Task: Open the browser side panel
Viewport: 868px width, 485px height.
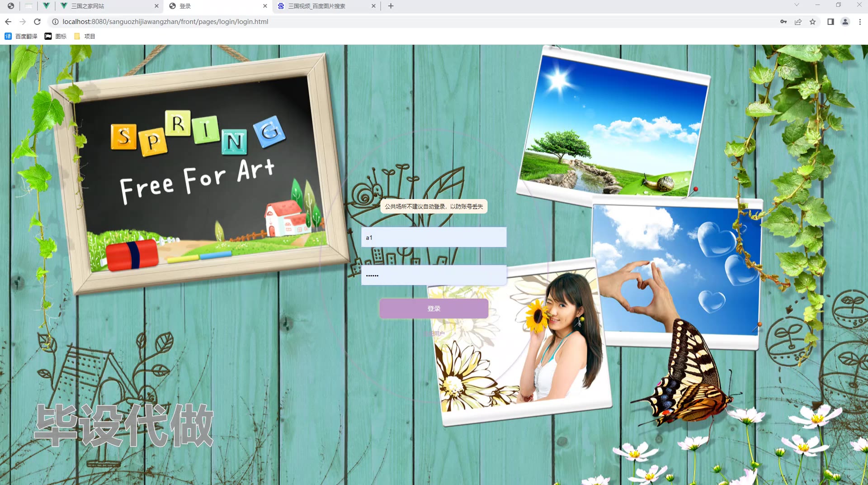Action: pyautogui.click(x=830, y=22)
